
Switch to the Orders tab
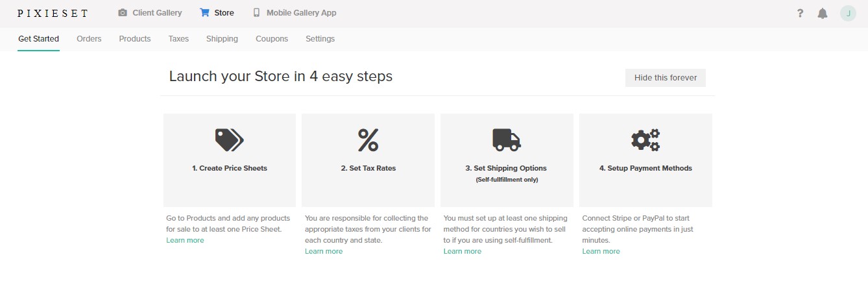[x=89, y=39]
